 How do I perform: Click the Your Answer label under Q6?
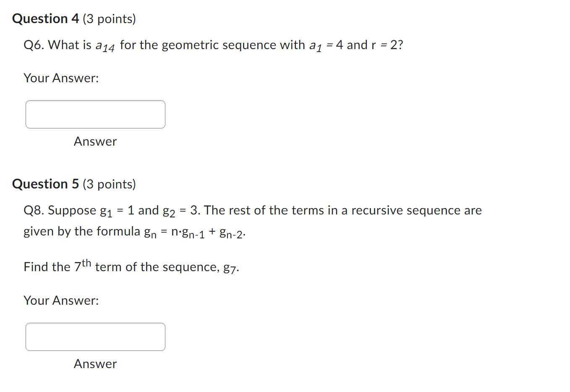click(x=61, y=78)
